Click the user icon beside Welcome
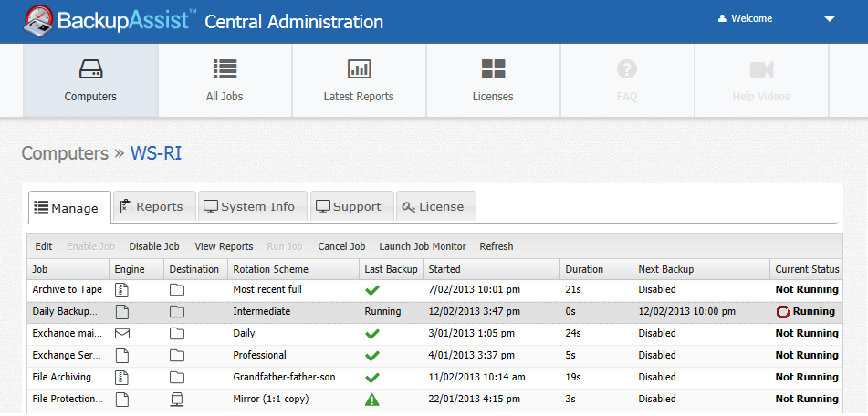Viewport: 868px width, 416px height. click(722, 19)
